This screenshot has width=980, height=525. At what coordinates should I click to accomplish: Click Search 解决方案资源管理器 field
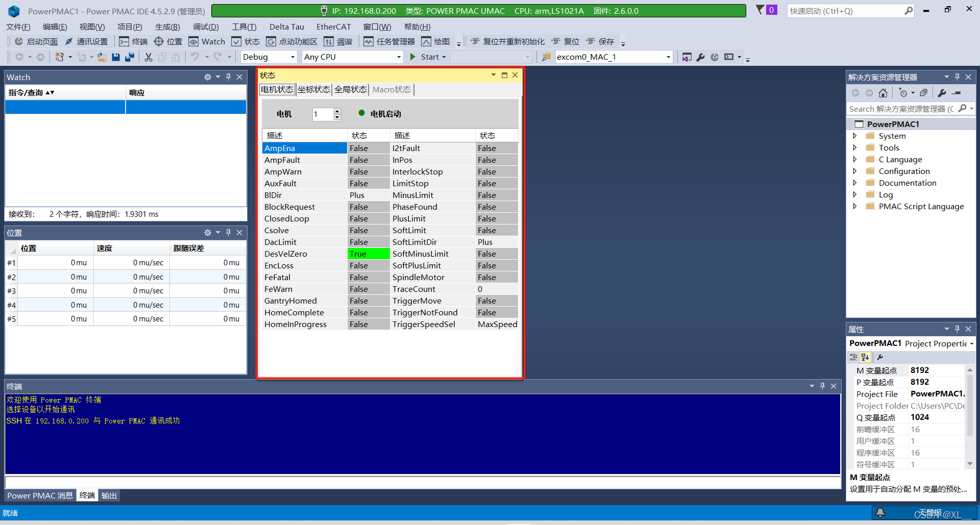[x=902, y=109]
